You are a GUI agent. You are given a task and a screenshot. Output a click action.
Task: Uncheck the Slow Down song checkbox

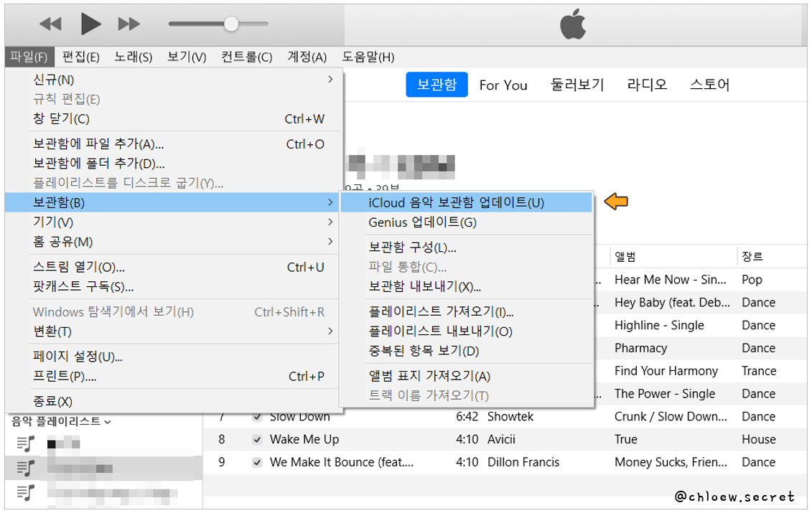[257, 418]
